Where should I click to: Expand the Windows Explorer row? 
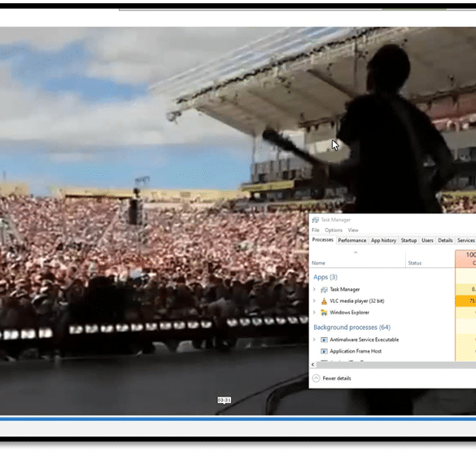[315, 313]
